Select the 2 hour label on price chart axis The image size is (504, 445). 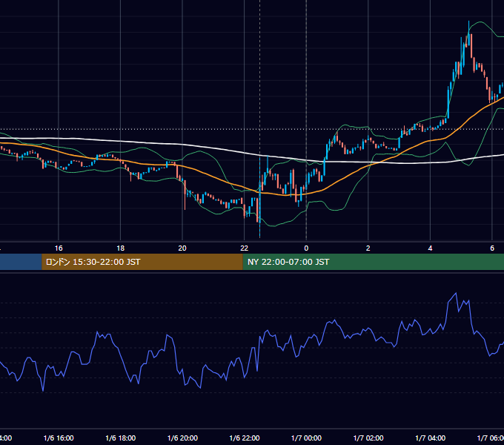click(368, 248)
